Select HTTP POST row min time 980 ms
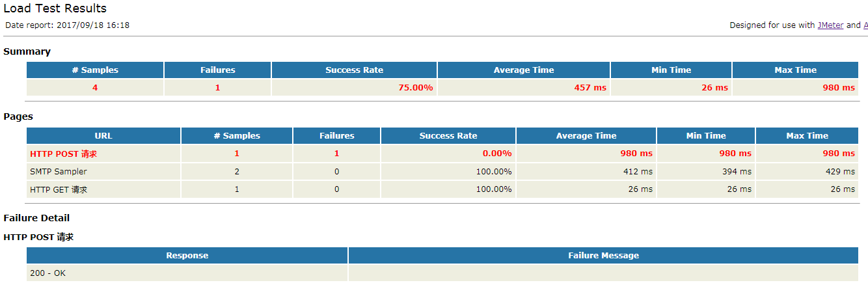This screenshot has width=868, height=285. [735, 154]
